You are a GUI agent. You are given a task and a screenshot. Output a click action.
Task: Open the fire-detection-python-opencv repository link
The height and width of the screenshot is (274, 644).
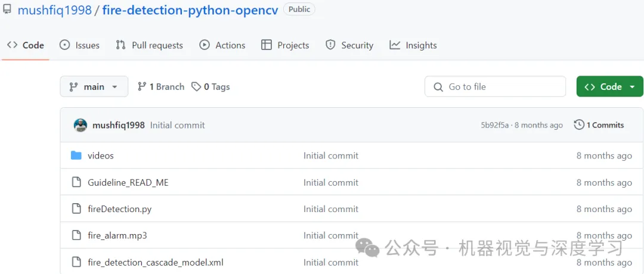click(x=190, y=10)
